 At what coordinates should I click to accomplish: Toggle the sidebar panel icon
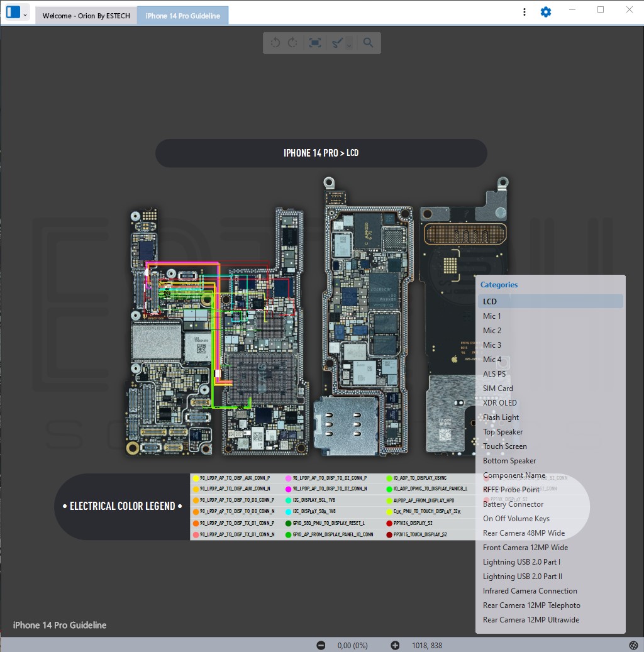(x=13, y=12)
